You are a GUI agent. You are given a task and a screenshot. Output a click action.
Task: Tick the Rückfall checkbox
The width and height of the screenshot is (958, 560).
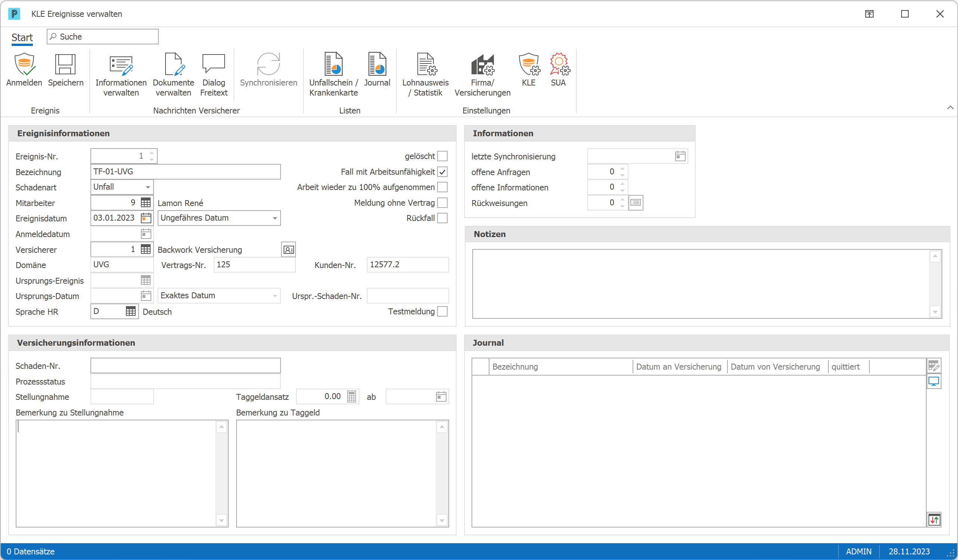[x=442, y=218]
